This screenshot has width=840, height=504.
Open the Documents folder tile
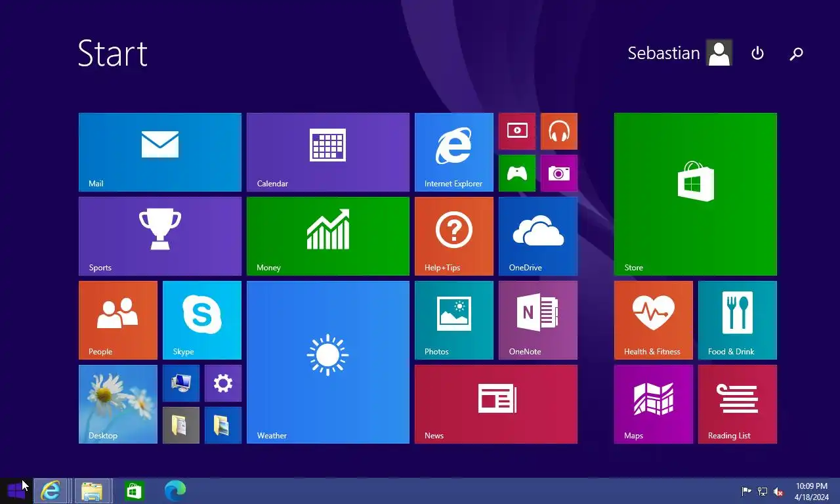tap(181, 425)
